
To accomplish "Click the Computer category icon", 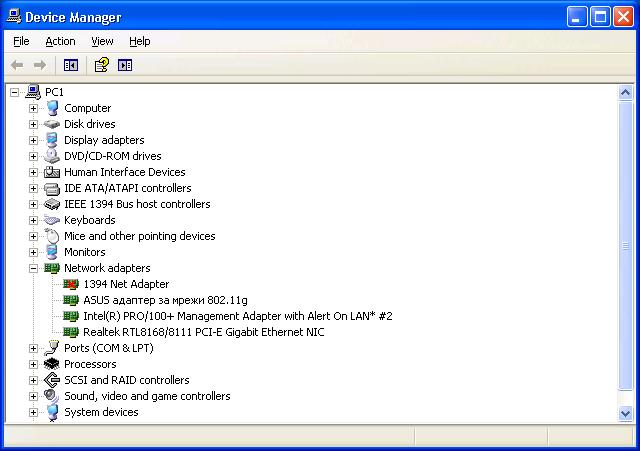I will [x=52, y=108].
